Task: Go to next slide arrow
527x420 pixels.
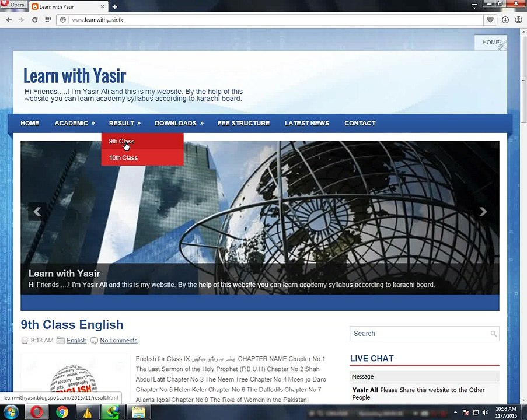Action: [483, 211]
